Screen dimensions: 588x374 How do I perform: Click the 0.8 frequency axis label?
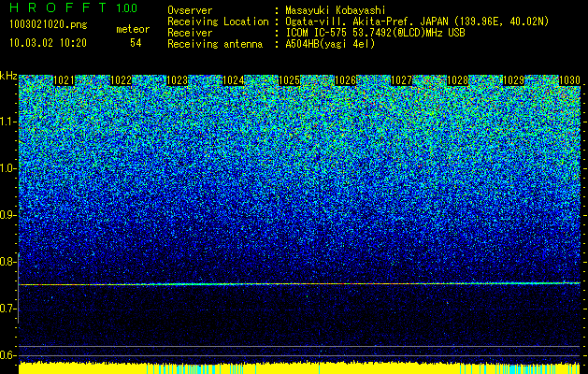8,262
